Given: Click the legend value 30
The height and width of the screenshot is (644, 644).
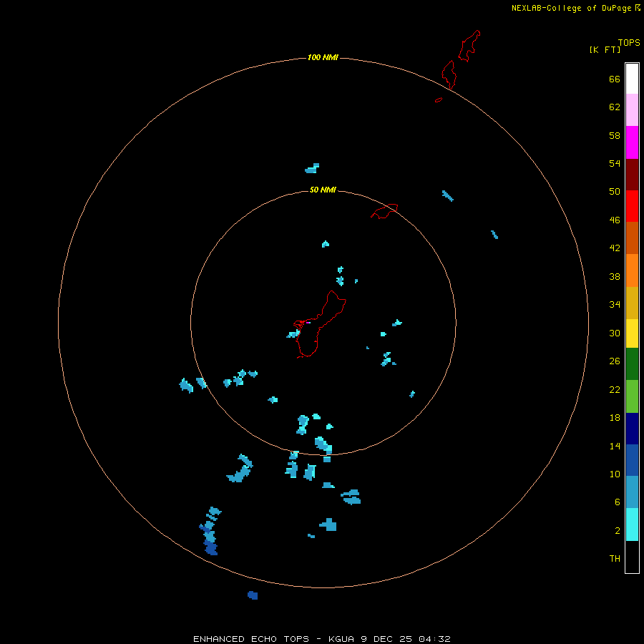Looking at the screenshot, I should click(x=615, y=333).
